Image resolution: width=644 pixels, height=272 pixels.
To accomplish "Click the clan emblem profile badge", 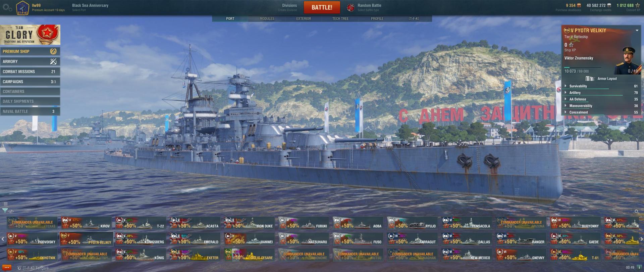I will pyautogui.click(x=22, y=8).
